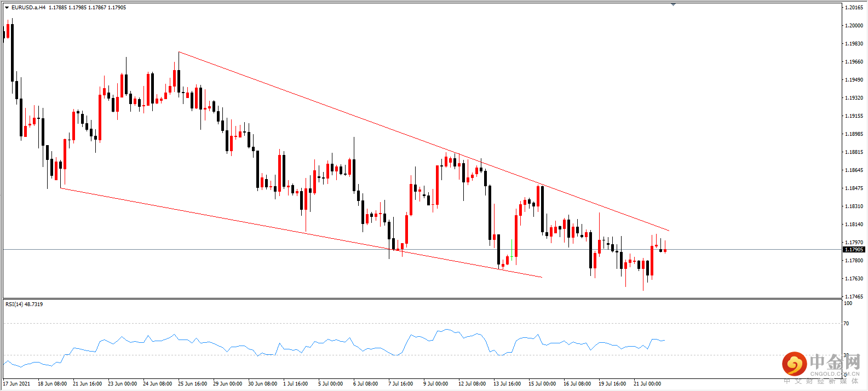This screenshot has width=868, height=391.
Task: Click the price axis label 1.18310
Action: (854, 206)
